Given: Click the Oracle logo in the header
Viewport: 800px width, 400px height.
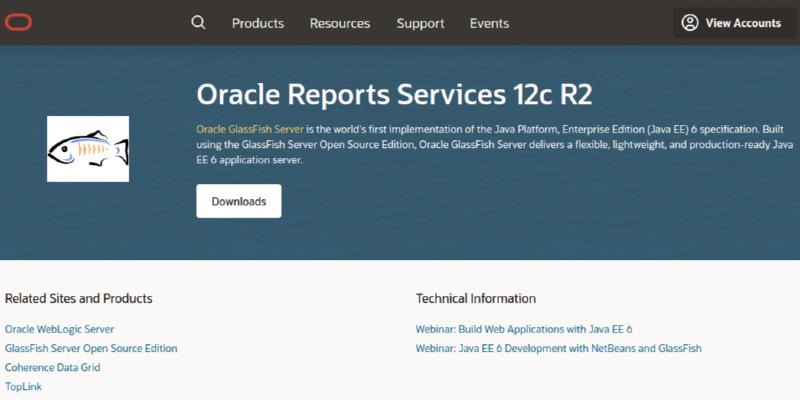Looking at the screenshot, I should (18, 23).
